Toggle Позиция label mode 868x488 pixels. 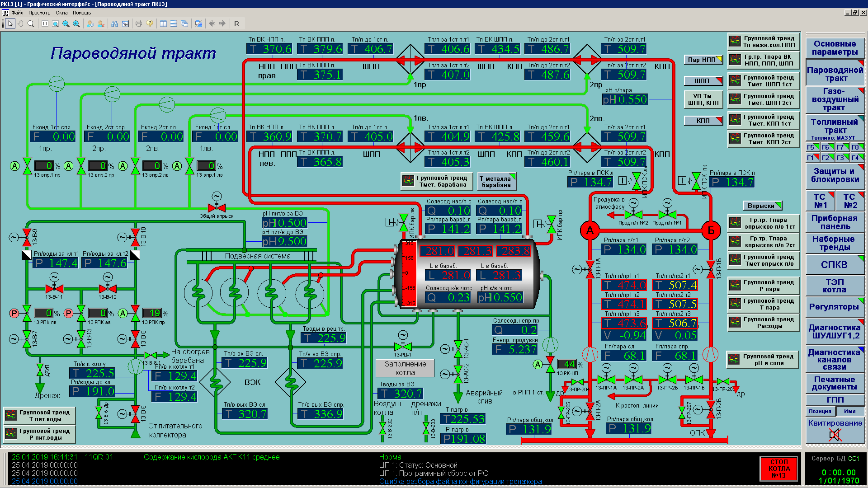[x=820, y=411]
